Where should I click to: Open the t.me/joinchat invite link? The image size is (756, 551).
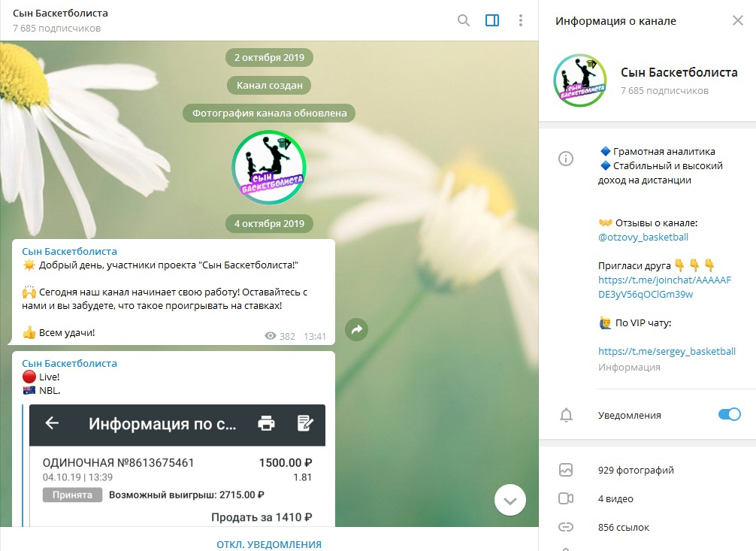664,287
